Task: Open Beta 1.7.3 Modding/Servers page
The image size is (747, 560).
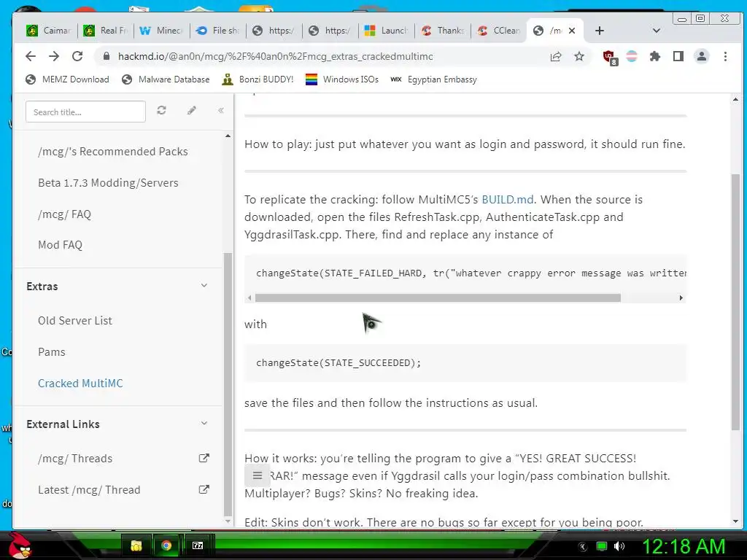Action: (x=108, y=183)
